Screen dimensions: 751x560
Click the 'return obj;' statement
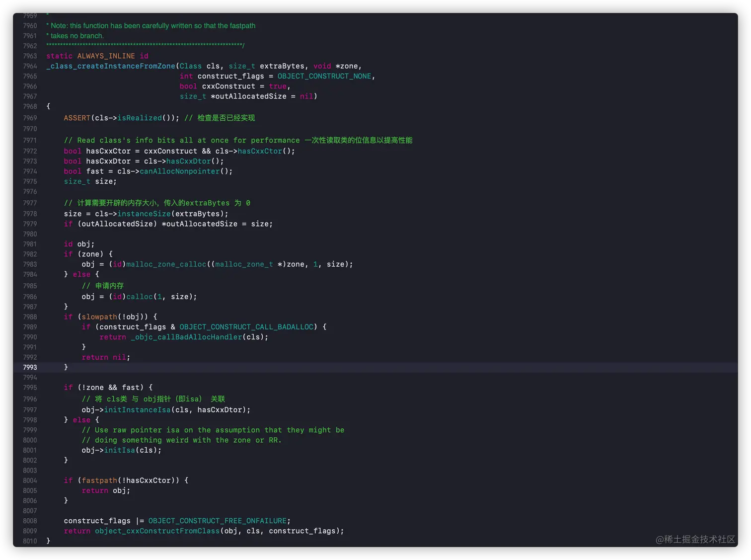106,490
